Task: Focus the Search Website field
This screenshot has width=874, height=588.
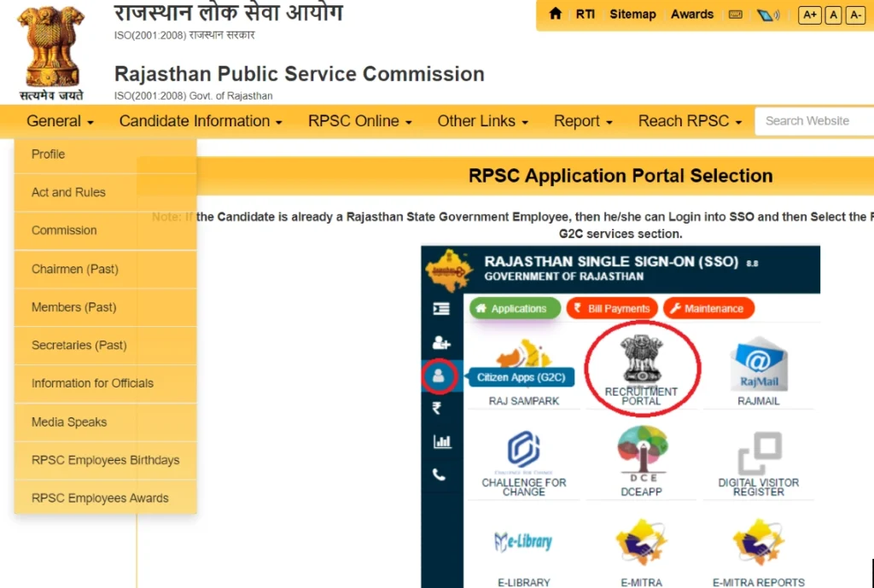Action: (814, 121)
